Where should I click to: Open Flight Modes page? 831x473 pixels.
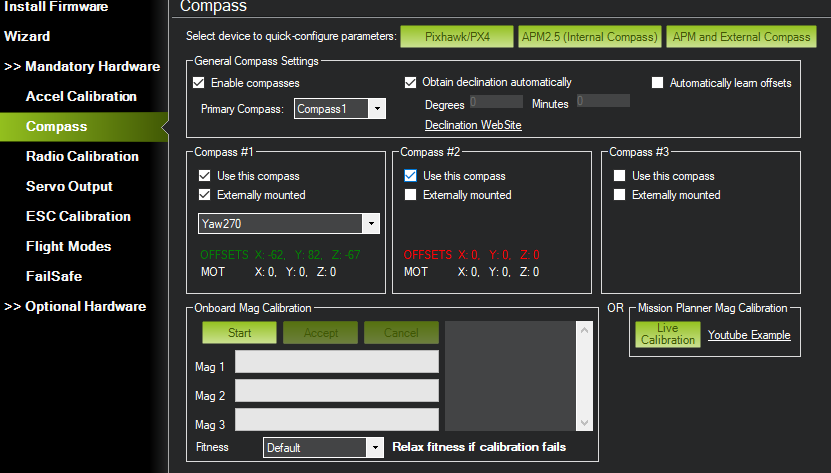tap(68, 246)
